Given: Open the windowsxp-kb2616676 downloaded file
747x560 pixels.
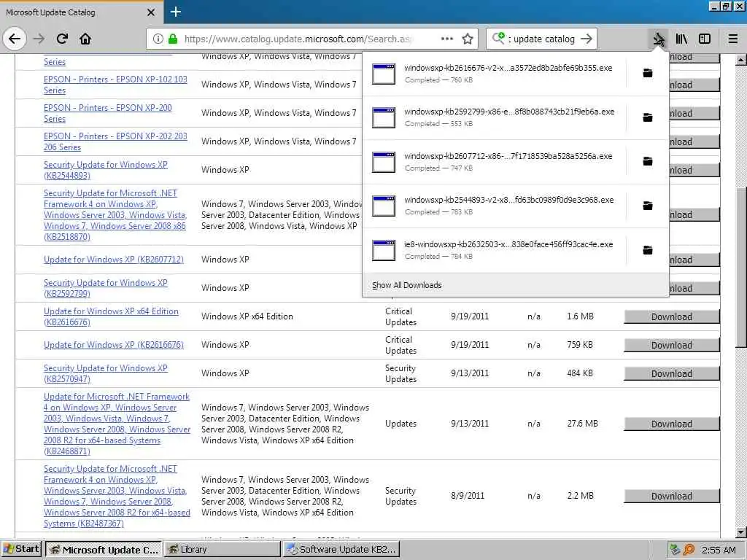Looking at the screenshot, I should (x=495, y=74).
